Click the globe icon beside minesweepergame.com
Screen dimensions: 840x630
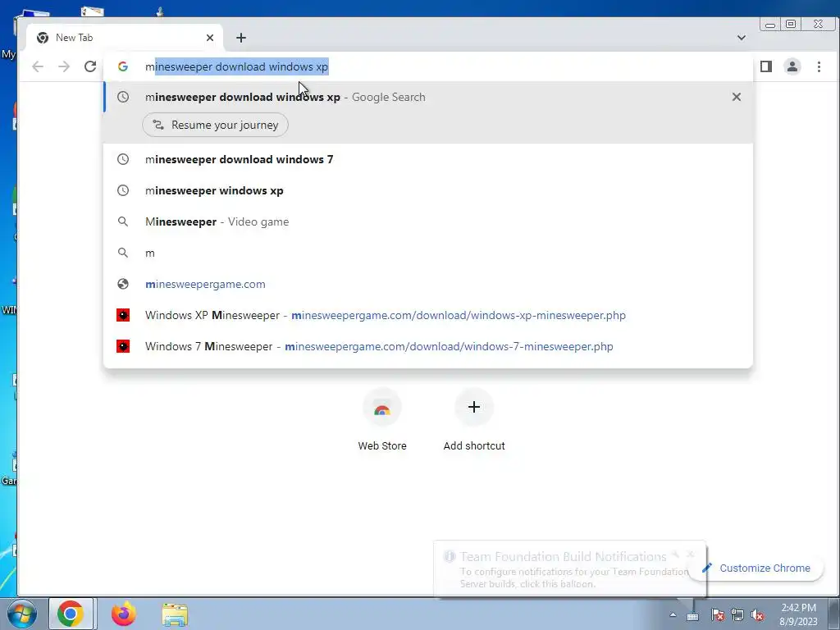[123, 284]
